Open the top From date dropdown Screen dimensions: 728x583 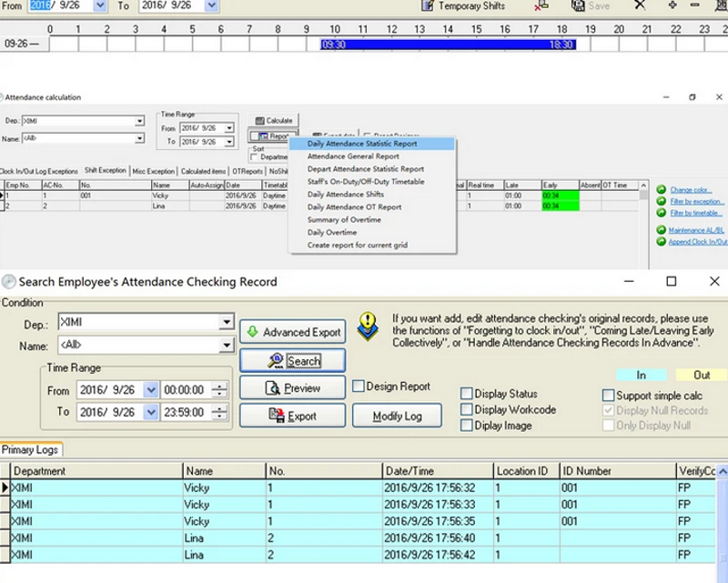(100, 5)
